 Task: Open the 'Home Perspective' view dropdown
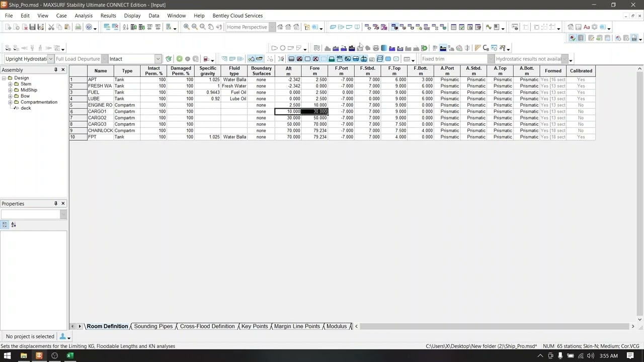click(272, 27)
